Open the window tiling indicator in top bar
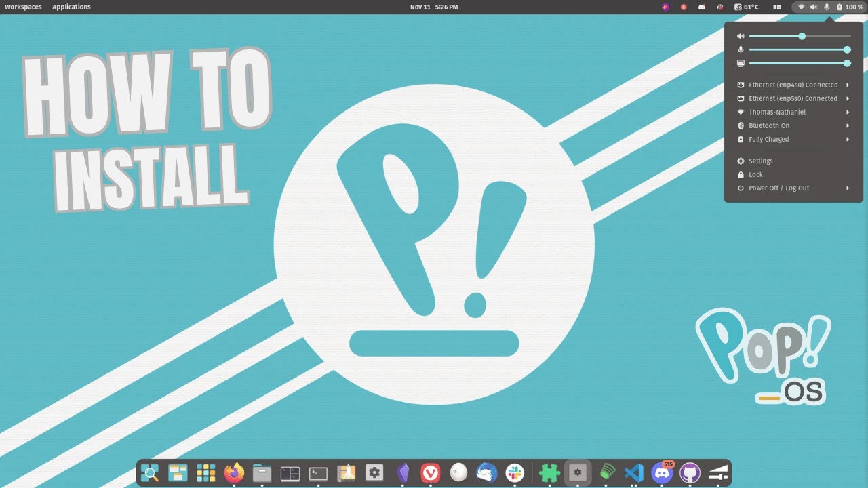The width and height of the screenshot is (868, 488). pos(777,7)
